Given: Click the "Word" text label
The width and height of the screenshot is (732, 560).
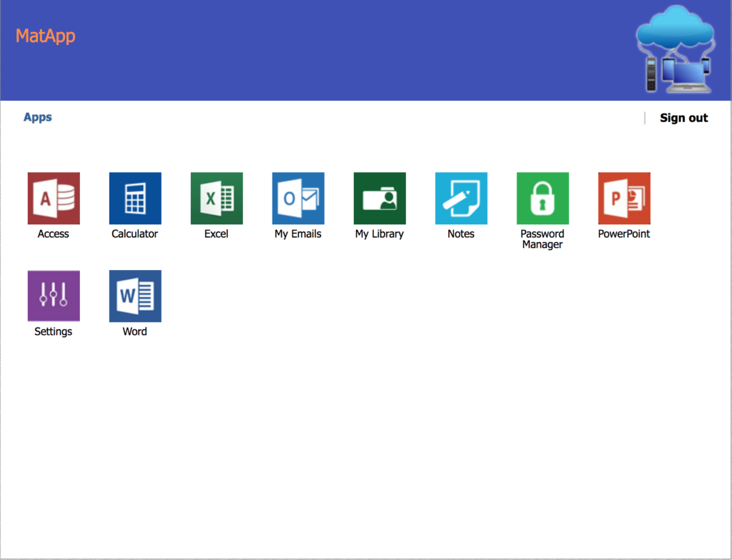Looking at the screenshot, I should tap(135, 331).
